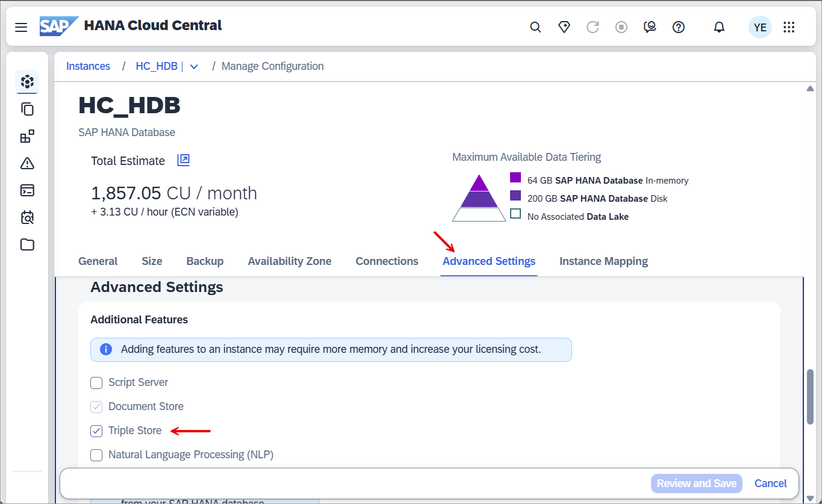The height and width of the screenshot is (504, 822).
Task: Click the 'Manage Configuration' breadcrumb text
Action: 273,66
